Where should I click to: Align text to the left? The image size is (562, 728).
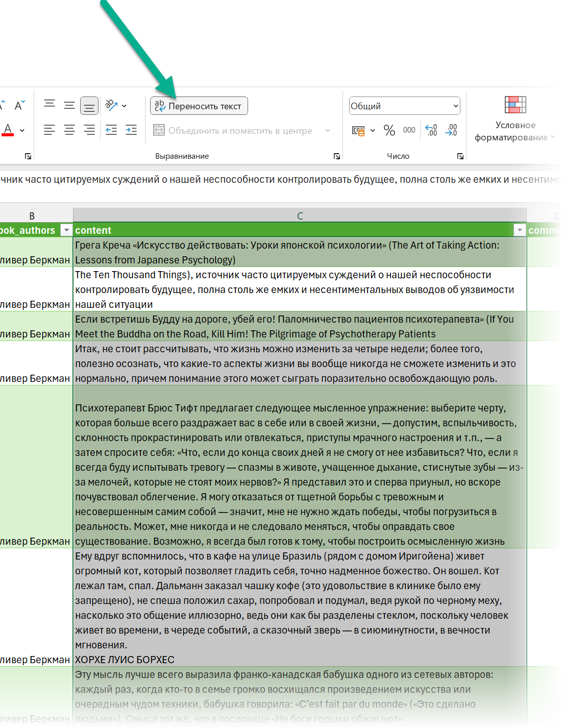[50, 130]
